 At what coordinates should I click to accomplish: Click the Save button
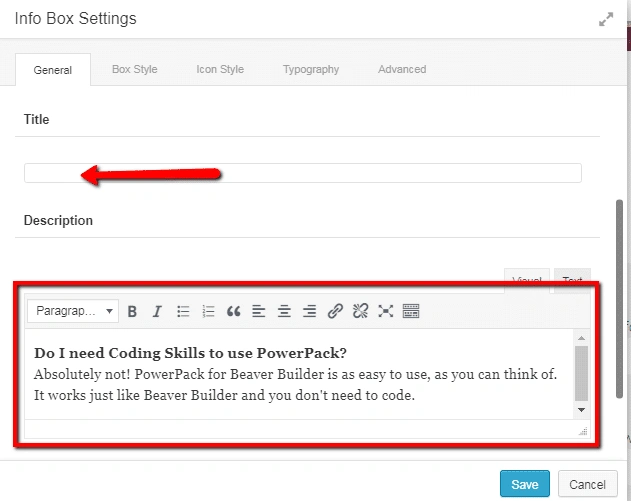(x=524, y=484)
